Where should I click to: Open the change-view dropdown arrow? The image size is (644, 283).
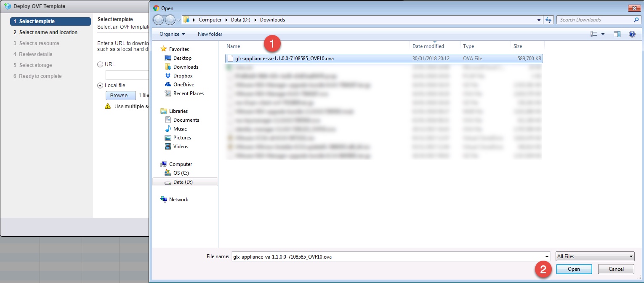pyautogui.click(x=602, y=34)
